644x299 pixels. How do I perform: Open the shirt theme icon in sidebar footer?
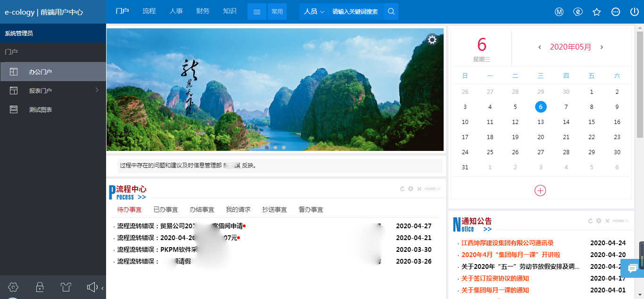click(x=66, y=287)
